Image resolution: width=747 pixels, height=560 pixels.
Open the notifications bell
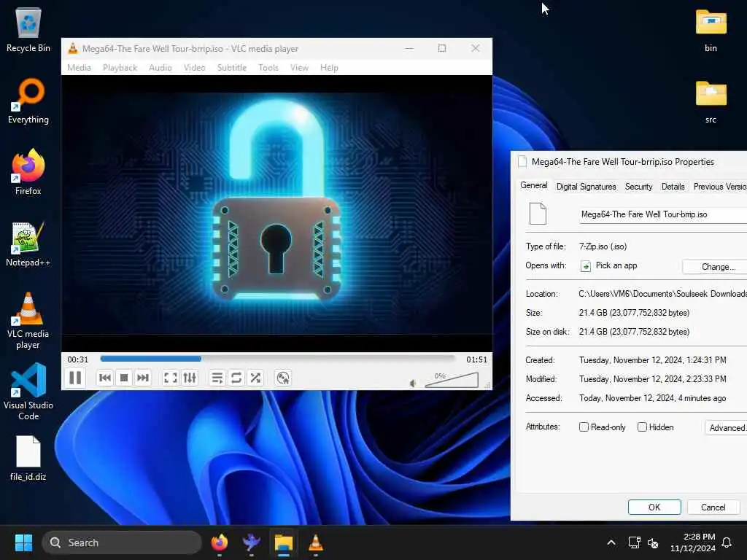[x=727, y=542]
